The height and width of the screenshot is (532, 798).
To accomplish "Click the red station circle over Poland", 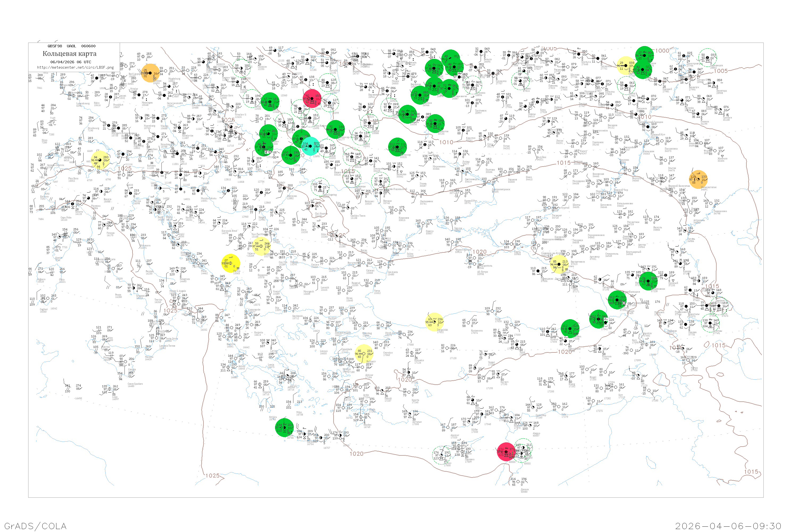I will coord(312,98).
